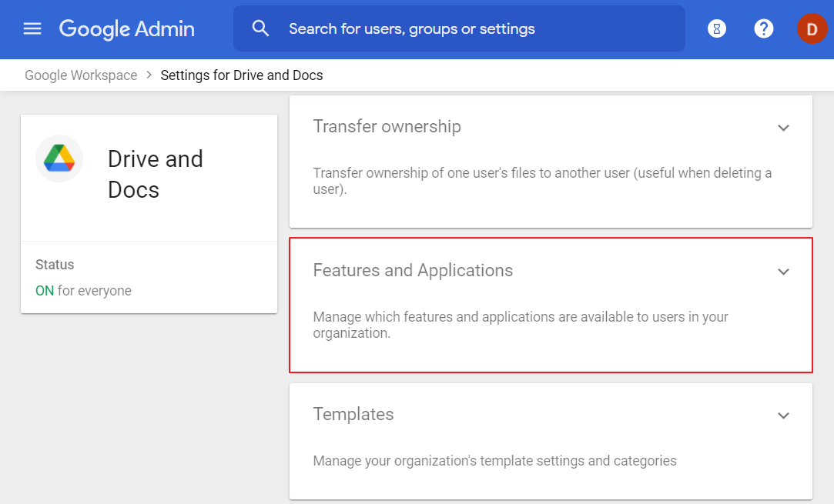834x504 pixels.
Task: Go to Google Workspace breadcrumb
Action: (81, 75)
